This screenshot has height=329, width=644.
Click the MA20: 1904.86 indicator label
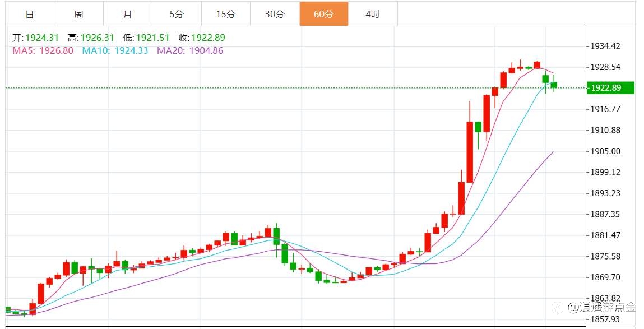point(190,50)
